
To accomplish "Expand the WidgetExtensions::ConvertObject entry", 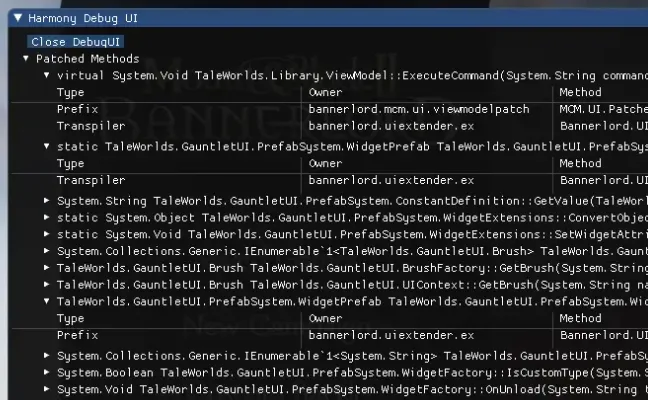I will (47, 217).
